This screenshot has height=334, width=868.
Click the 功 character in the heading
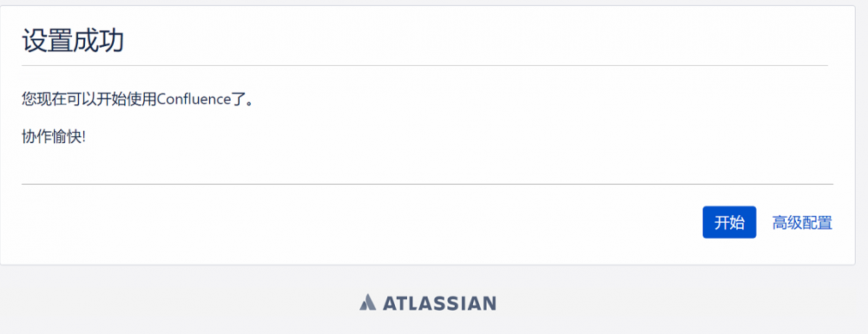(111, 41)
